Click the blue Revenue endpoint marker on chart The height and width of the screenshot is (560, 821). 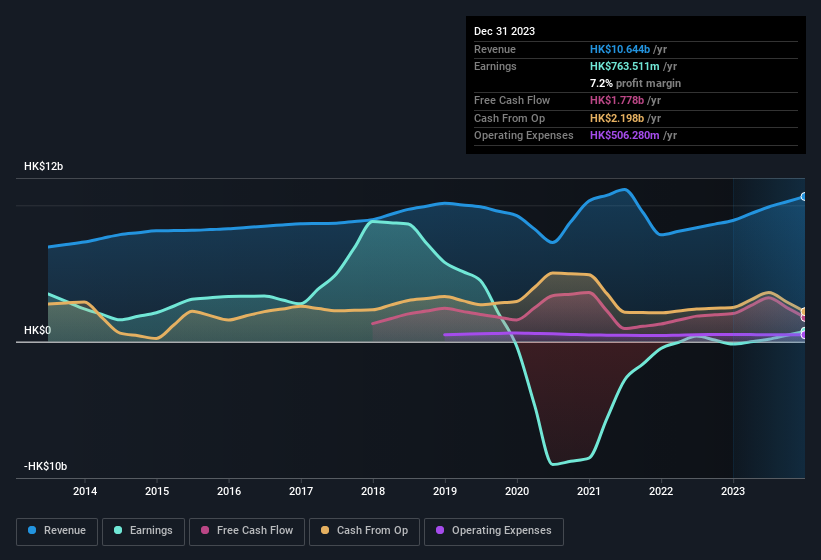[x=804, y=197]
